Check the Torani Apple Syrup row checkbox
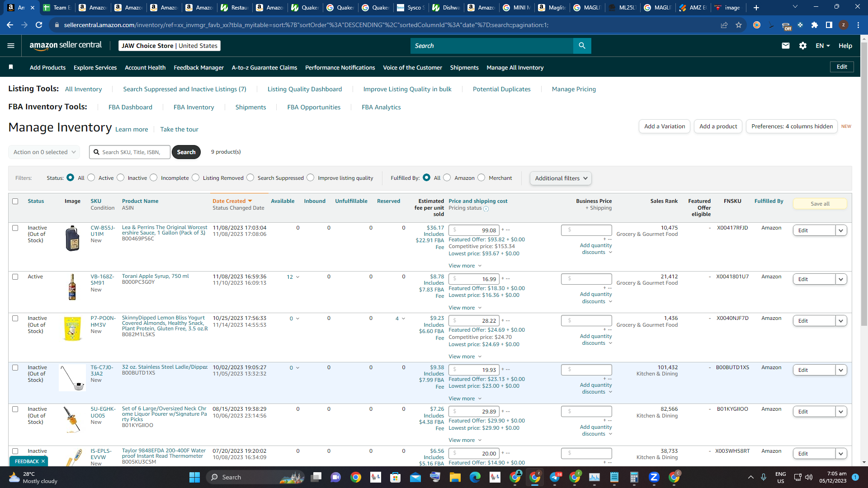The height and width of the screenshot is (488, 868). [15, 277]
